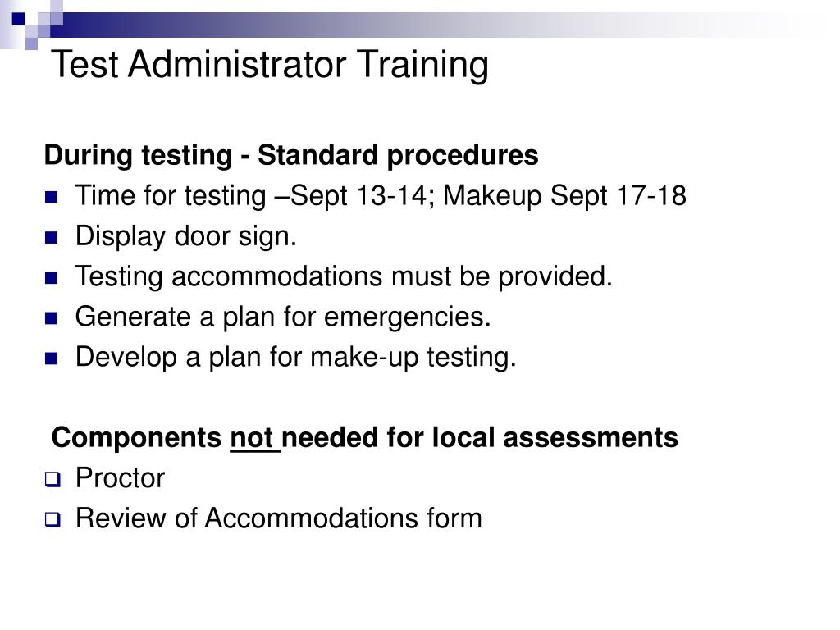Click 'Testing accommodations must be provided.' text
This screenshot has height=630, width=840.
[344, 277]
